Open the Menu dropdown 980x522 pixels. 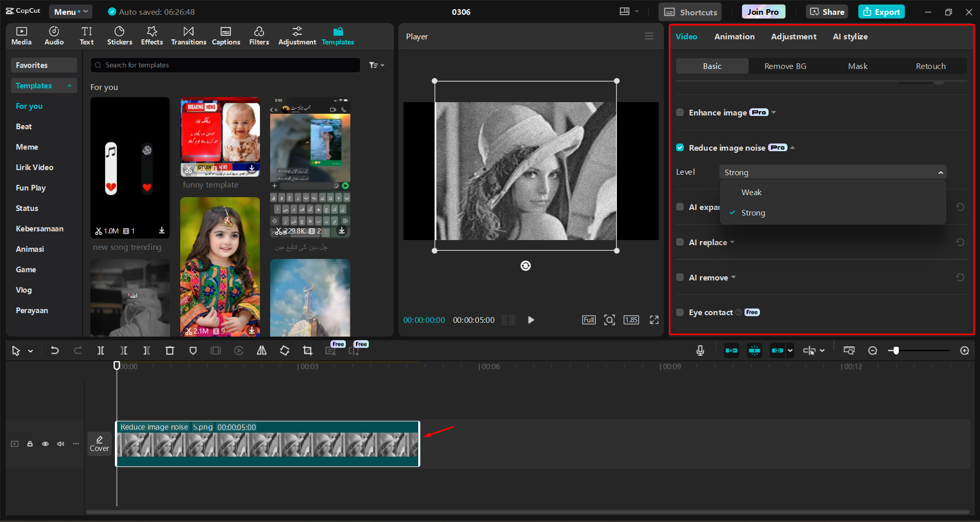[x=70, y=11]
